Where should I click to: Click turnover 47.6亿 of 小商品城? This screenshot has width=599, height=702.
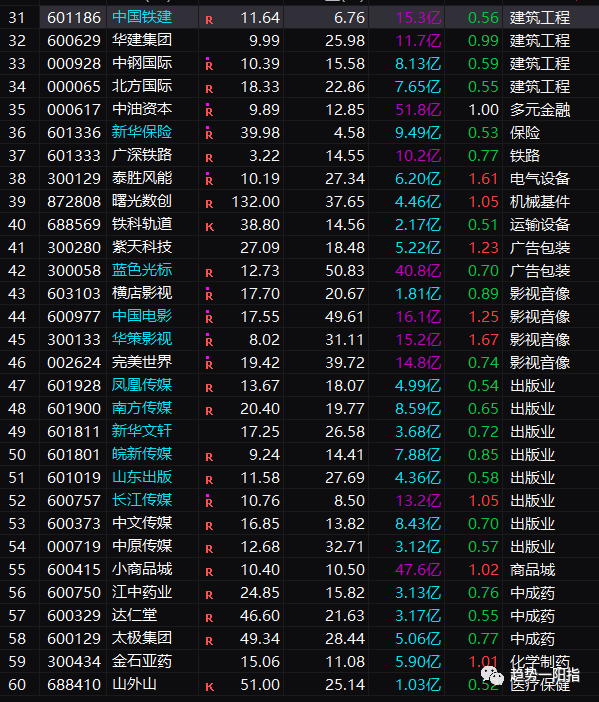pos(418,569)
